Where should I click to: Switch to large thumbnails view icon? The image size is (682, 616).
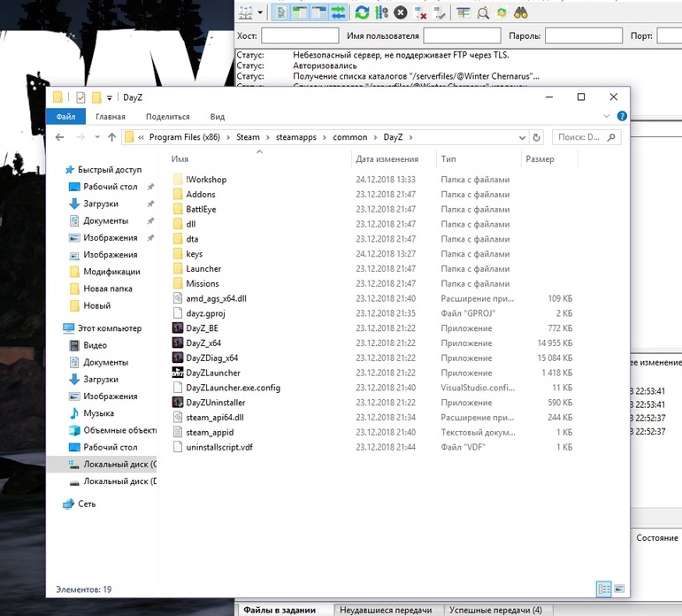(619, 589)
